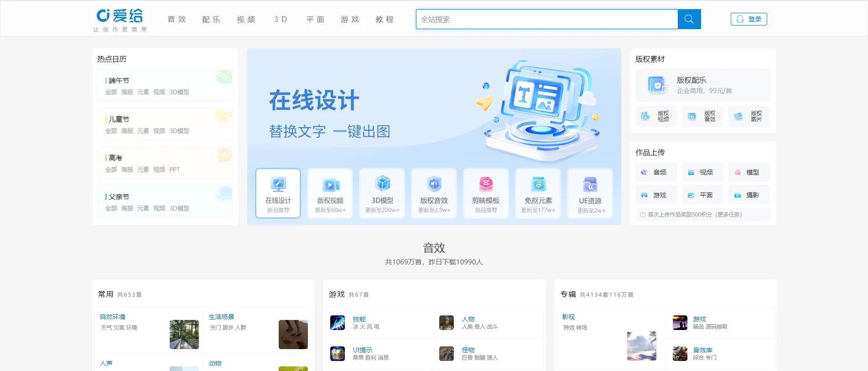Select 海报 under 儿童节
This screenshot has width=868, height=371.
pyautogui.click(x=127, y=131)
